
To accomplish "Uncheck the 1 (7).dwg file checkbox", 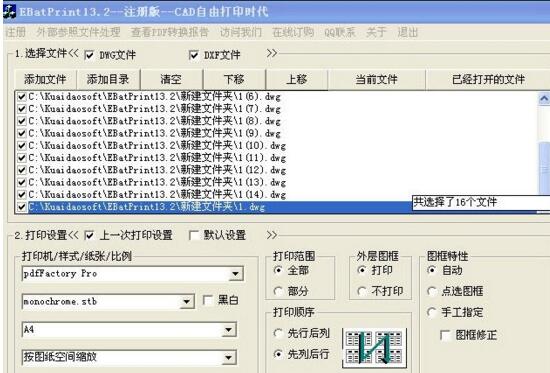I will tap(22, 109).
